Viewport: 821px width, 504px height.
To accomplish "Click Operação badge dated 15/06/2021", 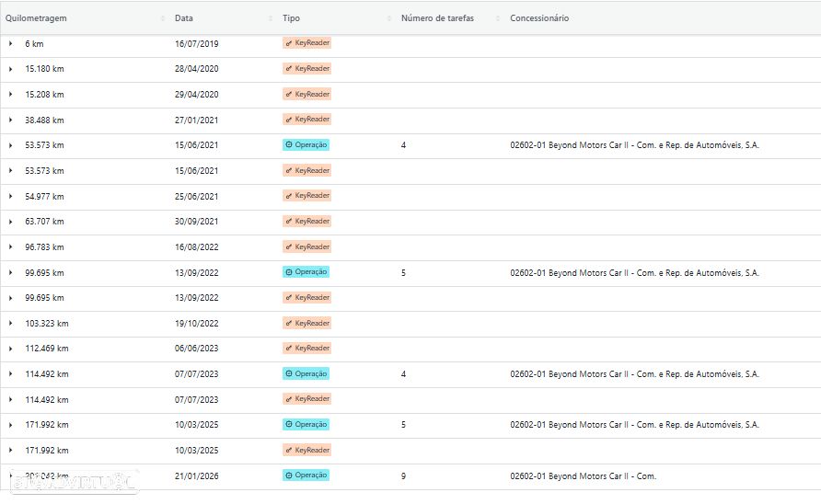I will coord(306,145).
